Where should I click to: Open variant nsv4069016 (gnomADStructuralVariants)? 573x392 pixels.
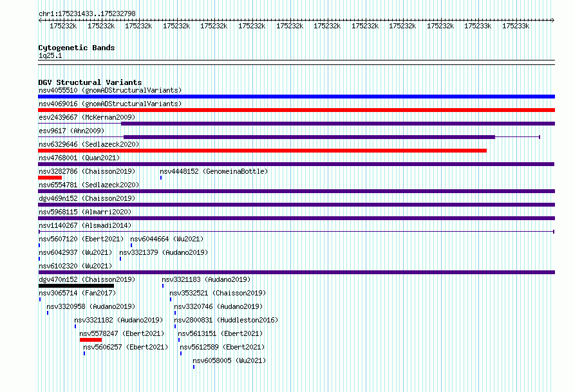point(110,104)
